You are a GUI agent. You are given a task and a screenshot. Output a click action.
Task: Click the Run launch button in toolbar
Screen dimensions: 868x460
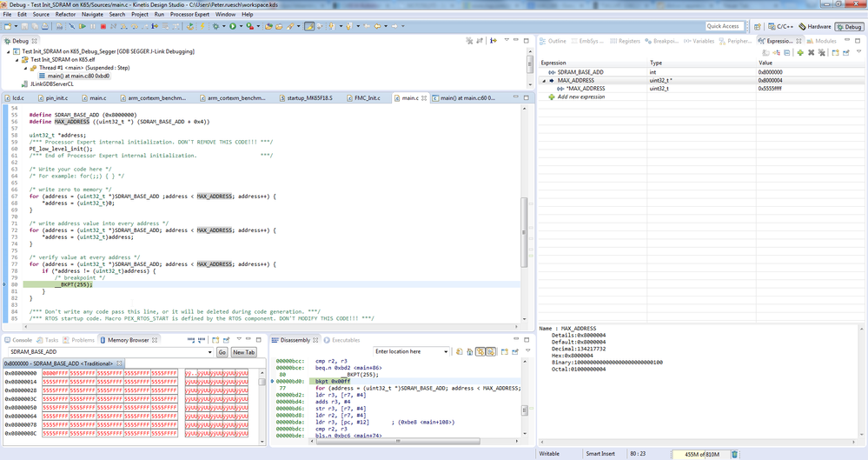233,26
